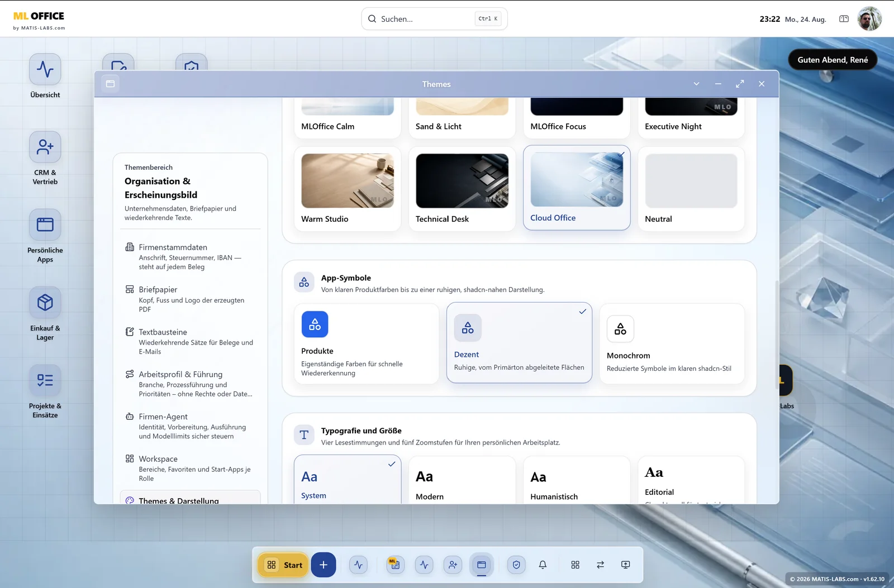Viewport: 894px width, 588px height.
Task: Open the add-contact CRM icon in the dock
Action: click(x=453, y=565)
